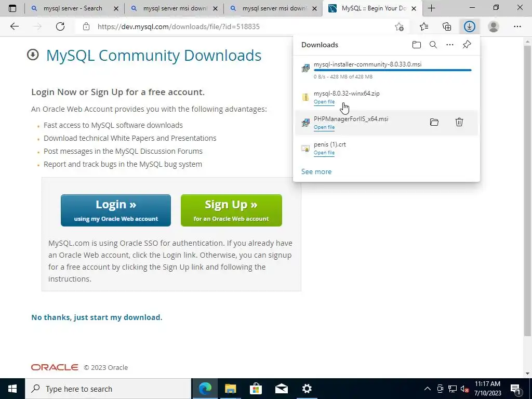Open Settings gear in the taskbar
Viewport: 532px width, 399px height.
tap(307, 389)
